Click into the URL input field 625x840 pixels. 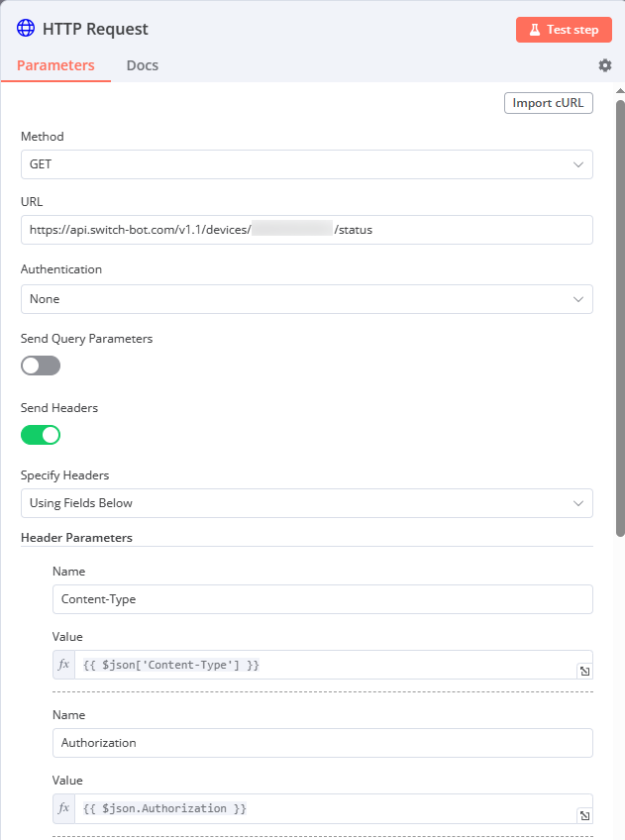pyautogui.click(x=307, y=230)
